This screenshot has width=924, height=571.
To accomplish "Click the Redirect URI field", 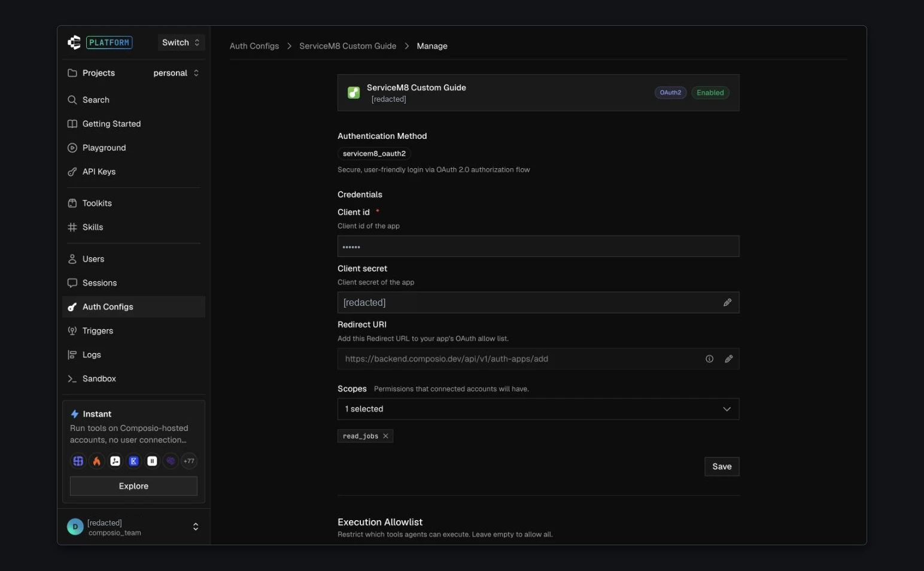I will pos(538,359).
